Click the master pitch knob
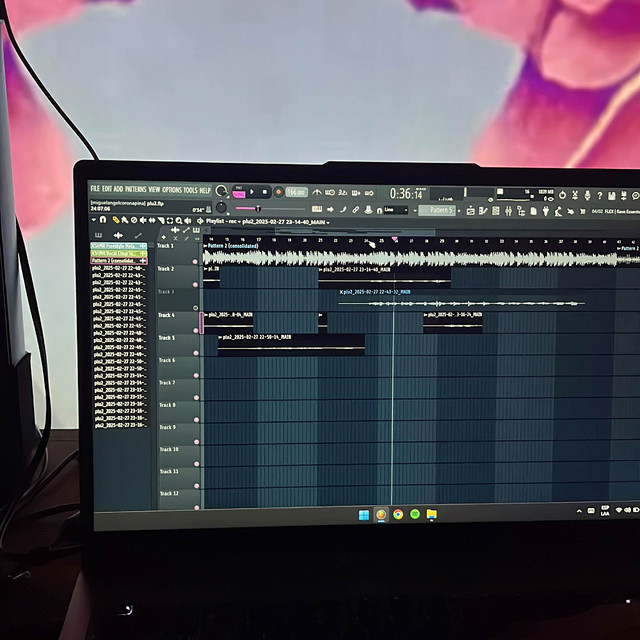The height and width of the screenshot is (640, 640). (x=221, y=207)
